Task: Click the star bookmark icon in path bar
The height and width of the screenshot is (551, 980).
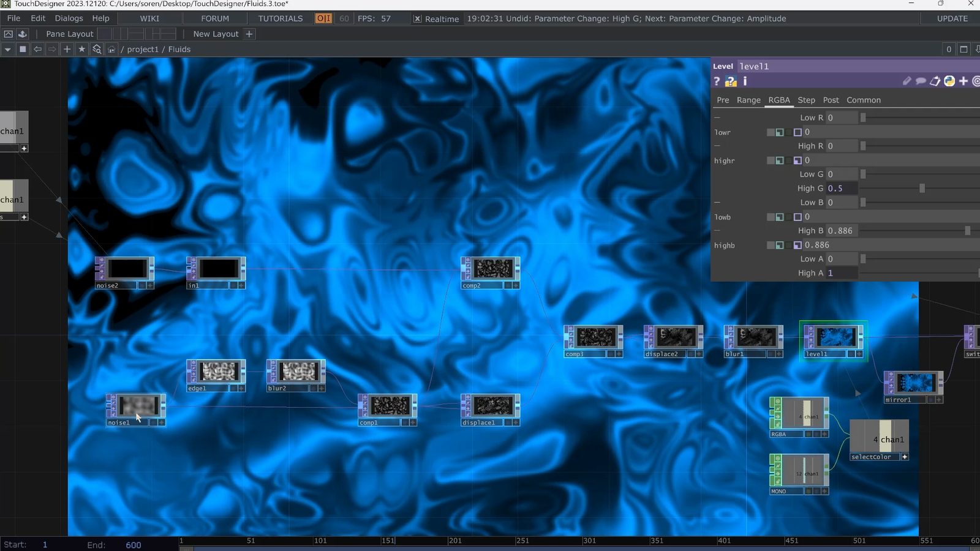Action: click(81, 49)
